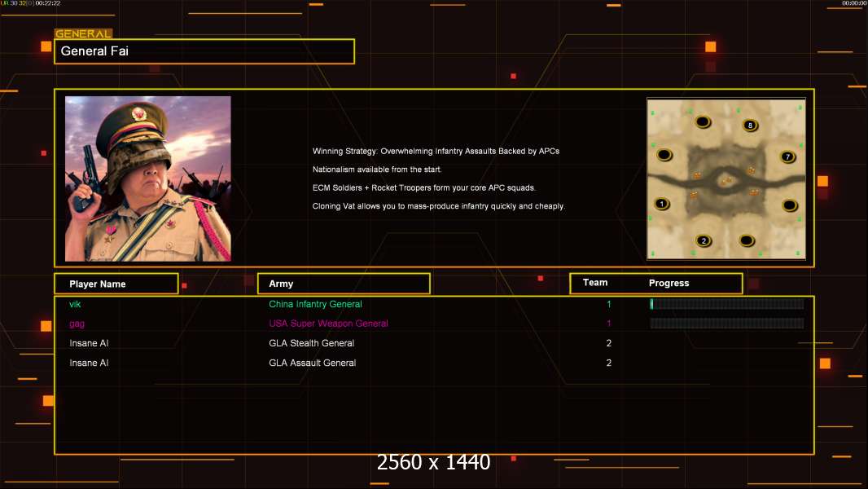
Task: Click start position 7 on the map
Action: [x=787, y=156]
